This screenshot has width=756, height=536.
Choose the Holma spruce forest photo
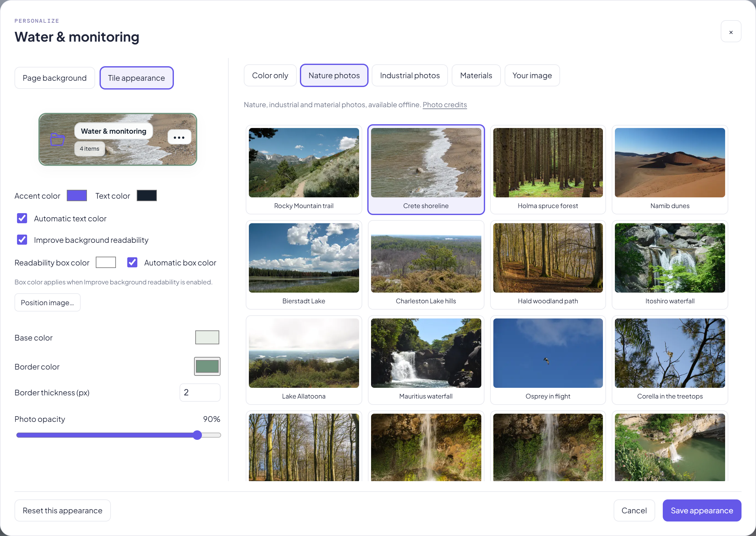(x=548, y=169)
